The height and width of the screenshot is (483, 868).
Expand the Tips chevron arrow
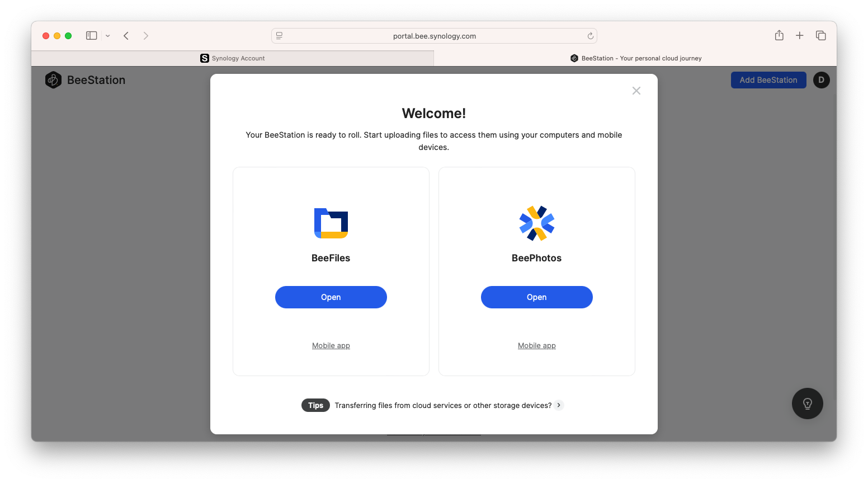[x=559, y=405]
